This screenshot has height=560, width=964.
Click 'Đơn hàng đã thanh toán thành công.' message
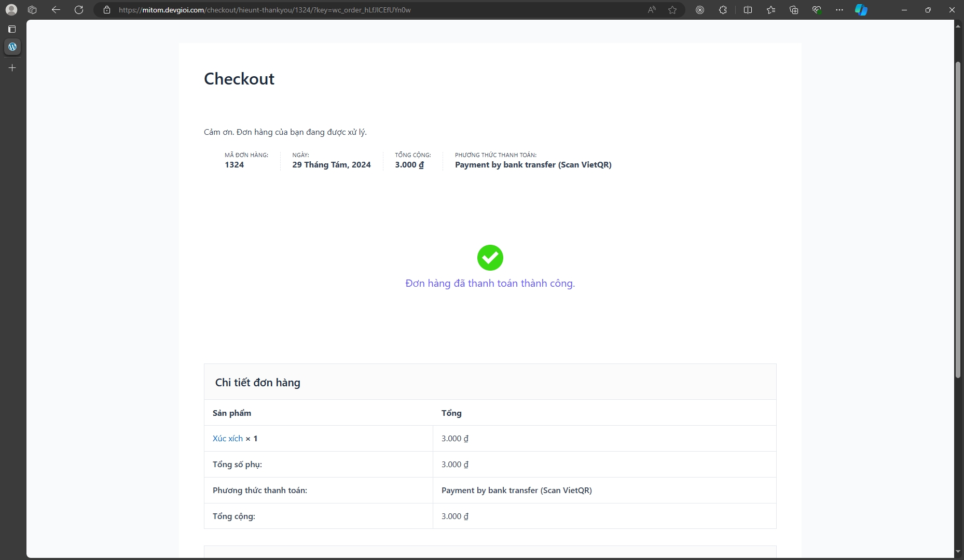pos(490,284)
